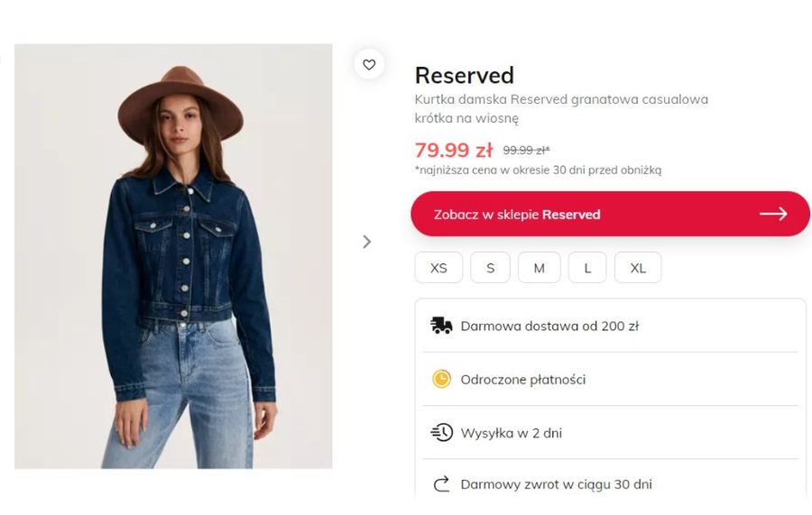
Task: Click the yellow clock deferred payment icon
Action: pyautogui.click(x=442, y=379)
